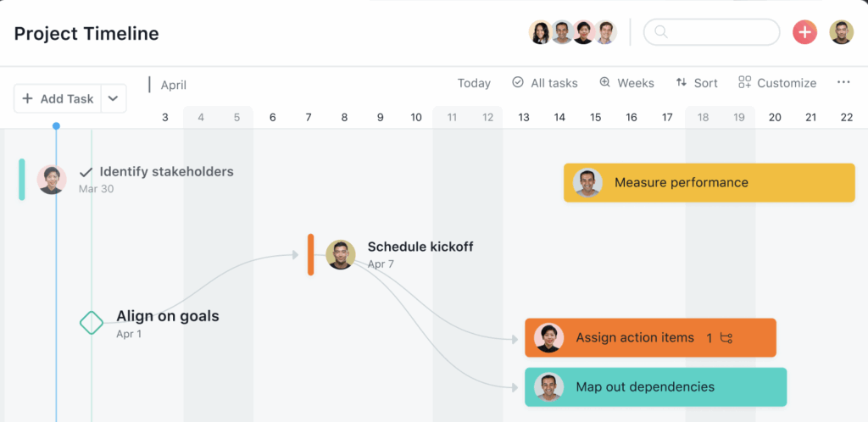Open the Identify stakeholders task

coord(167,172)
